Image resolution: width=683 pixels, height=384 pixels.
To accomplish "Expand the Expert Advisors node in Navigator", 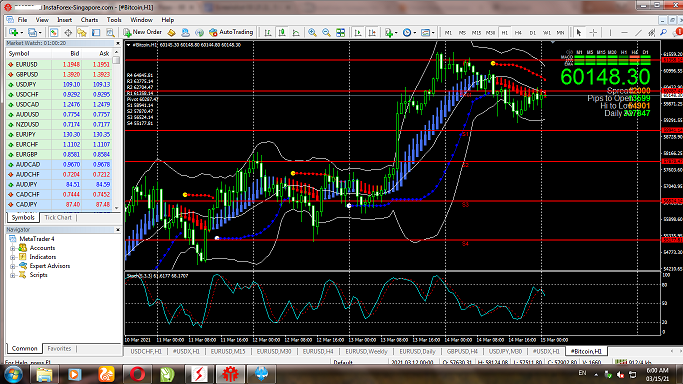I will (13, 266).
